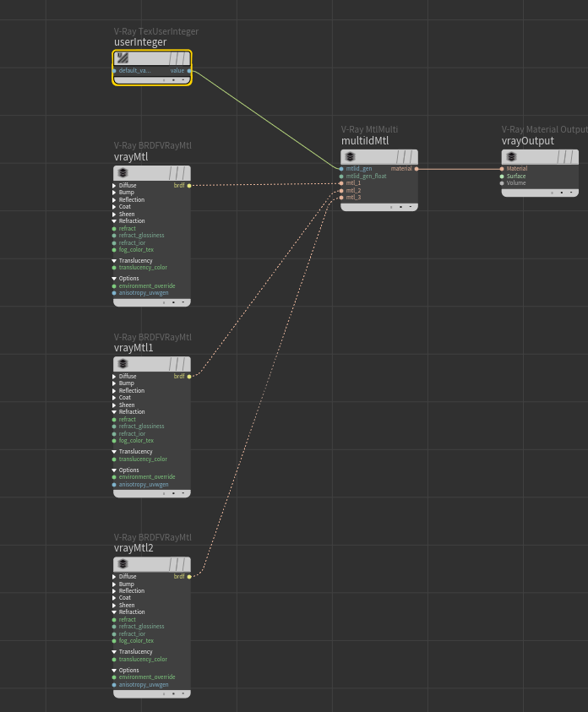Toggle the leftmost header flag on userInteger

coord(172,58)
